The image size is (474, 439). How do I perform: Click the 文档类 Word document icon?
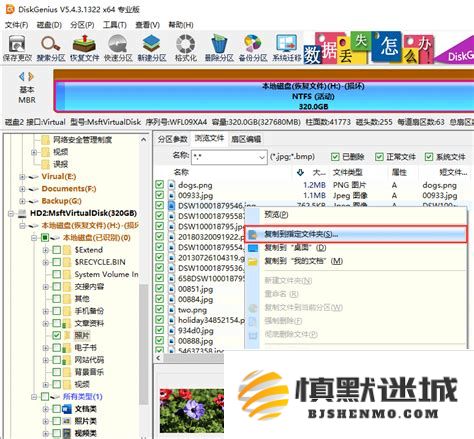pyautogui.click(x=67, y=409)
